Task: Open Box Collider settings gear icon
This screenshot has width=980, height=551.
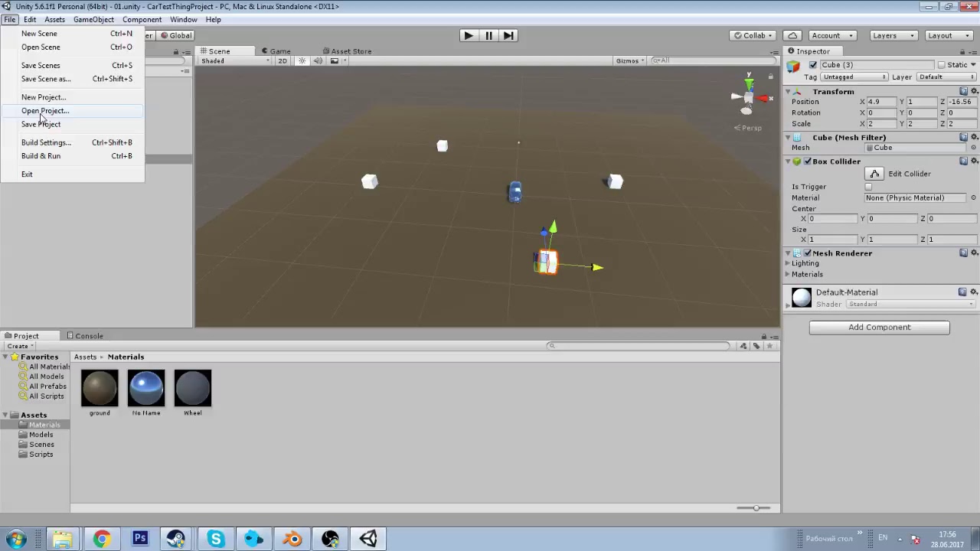Action: tap(974, 161)
